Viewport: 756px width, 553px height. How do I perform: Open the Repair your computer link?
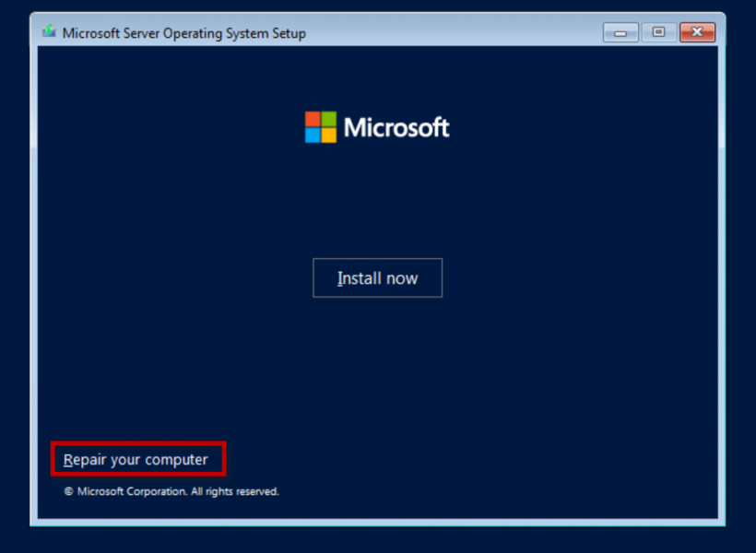136,459
